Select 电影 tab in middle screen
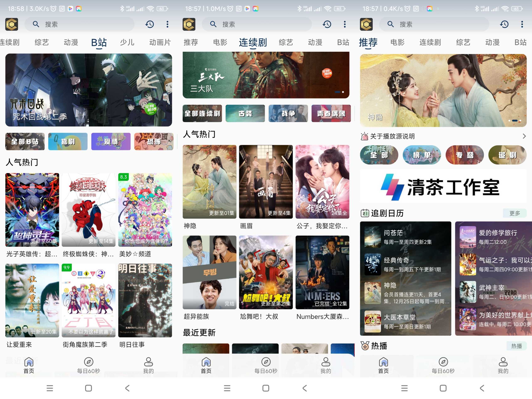The height and width of the screenshot is (399, 532). [220, 43]
